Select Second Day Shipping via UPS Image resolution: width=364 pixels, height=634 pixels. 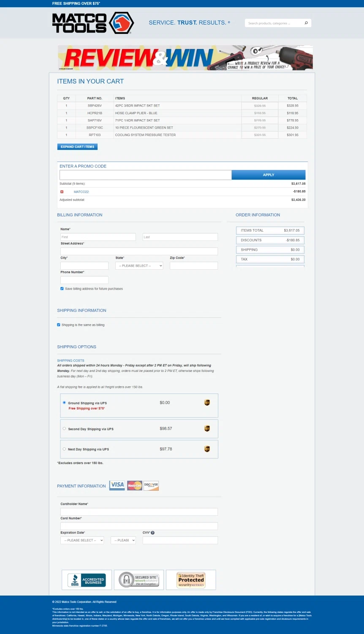pos(64,429)
